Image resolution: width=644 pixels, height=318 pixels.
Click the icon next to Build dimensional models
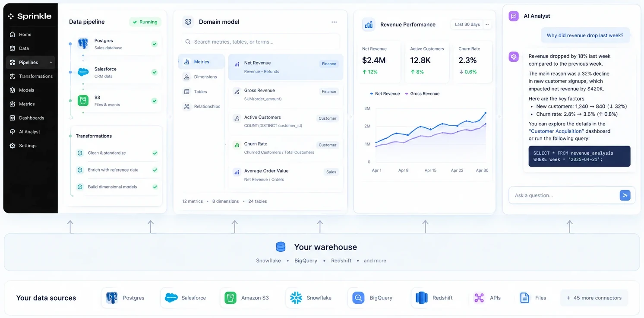pos(80,187)
